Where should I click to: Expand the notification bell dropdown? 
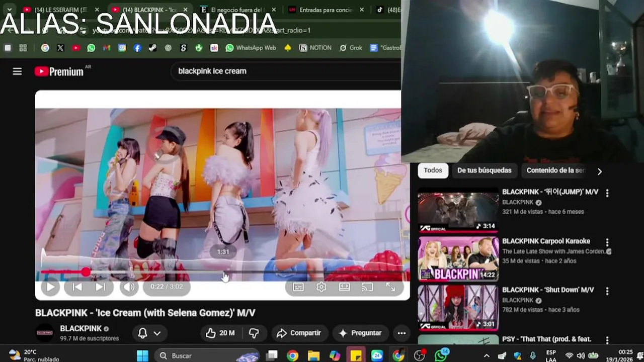click(149, 333)
